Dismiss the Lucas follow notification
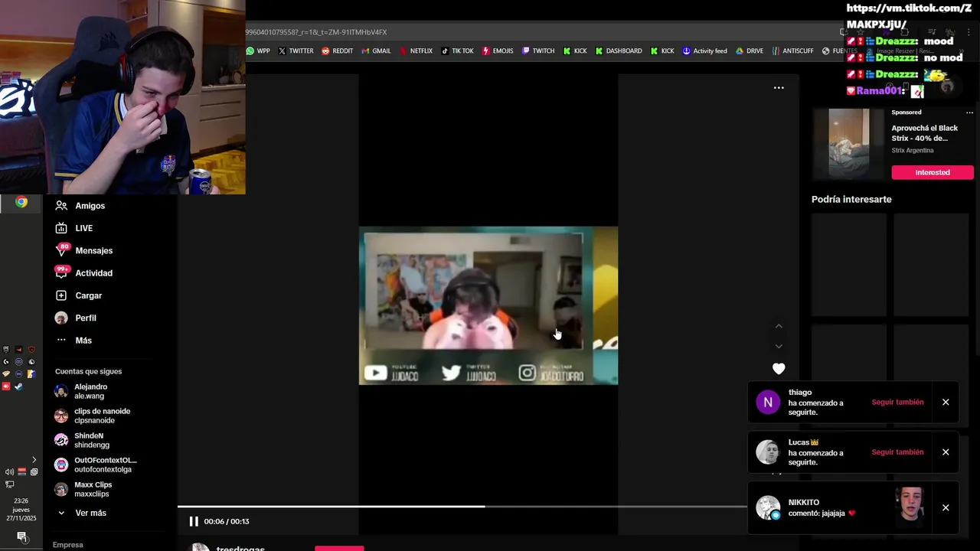Screen dimensions: 980x551 (946, 452)
